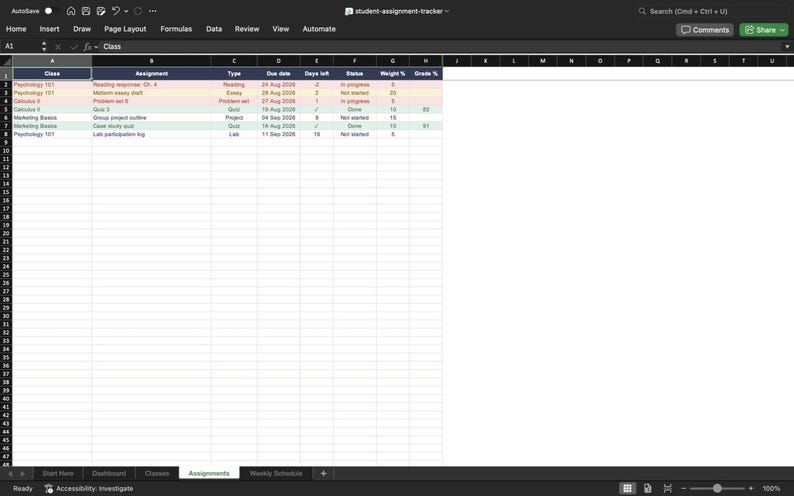Open the Page Layout ribbon tab
Screen dimensions: 794x496
pyautogui.click(x=125, y=29)
